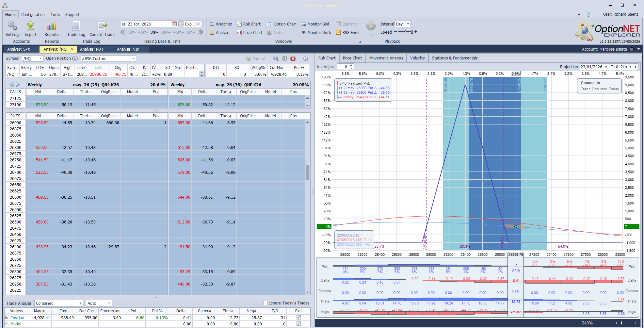Open the Statistics & Fundamentals tab
The width and height of the screenshot is (644, 328).
[x=455, y=58]
